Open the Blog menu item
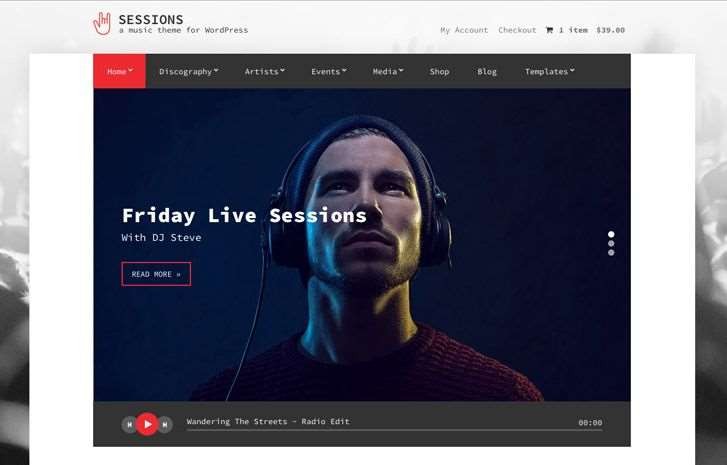The height and width of the screenshot is (465, 727). point(487,71)
